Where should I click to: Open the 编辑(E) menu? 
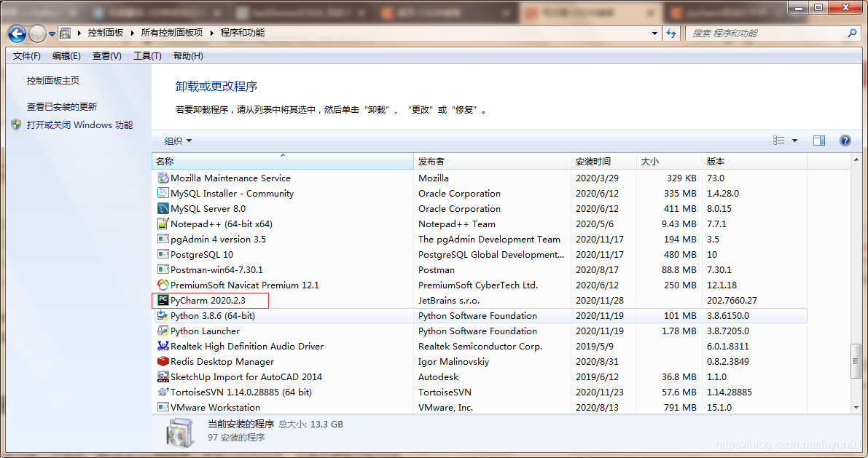(66, 56)
